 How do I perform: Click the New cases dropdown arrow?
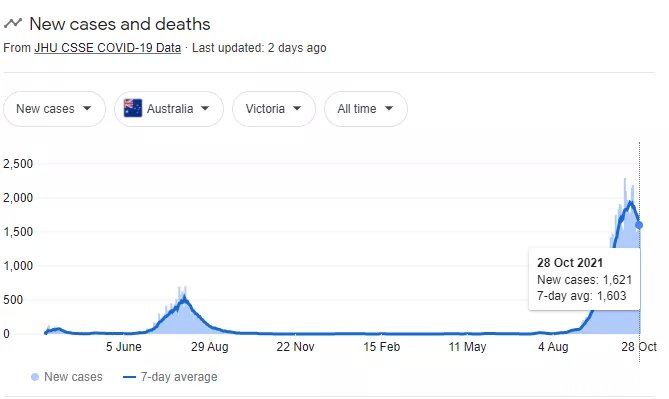[x=87, y=108]
